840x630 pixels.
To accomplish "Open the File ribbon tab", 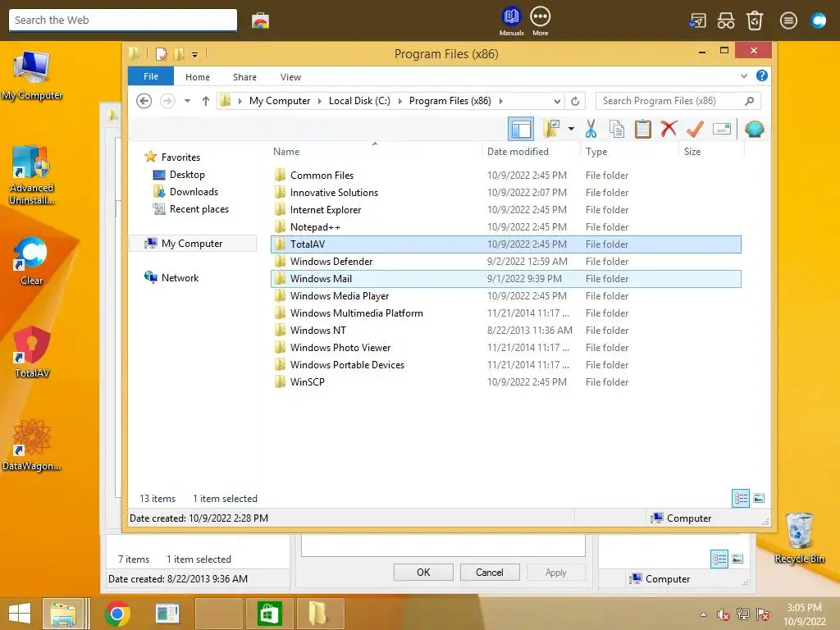I will [151, 76].
